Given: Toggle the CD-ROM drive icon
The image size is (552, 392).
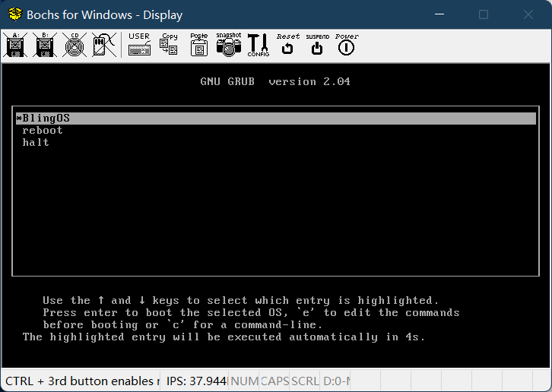Looking at the screenshot, I should [75, 45].
